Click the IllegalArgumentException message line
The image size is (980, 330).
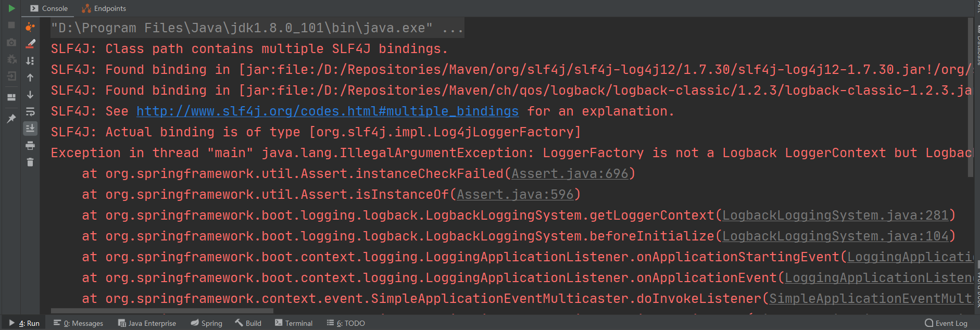[511, 153]
